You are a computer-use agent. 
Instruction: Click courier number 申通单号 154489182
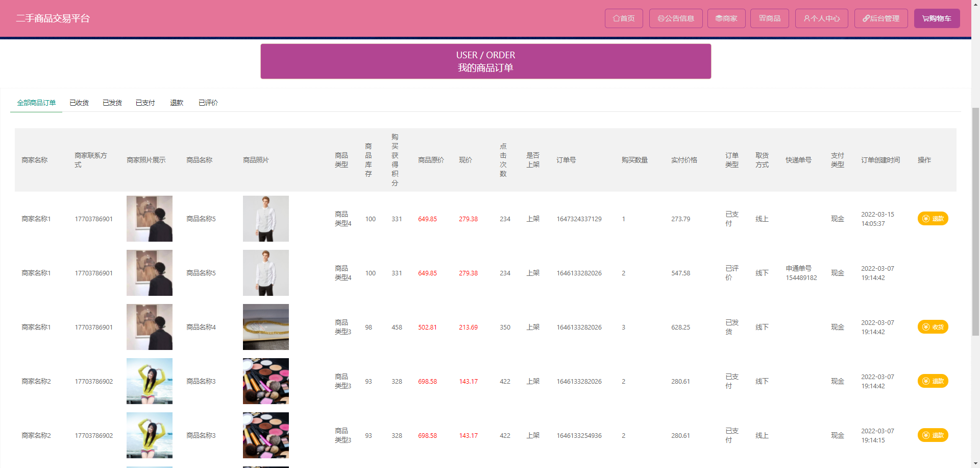click(801, 273)
